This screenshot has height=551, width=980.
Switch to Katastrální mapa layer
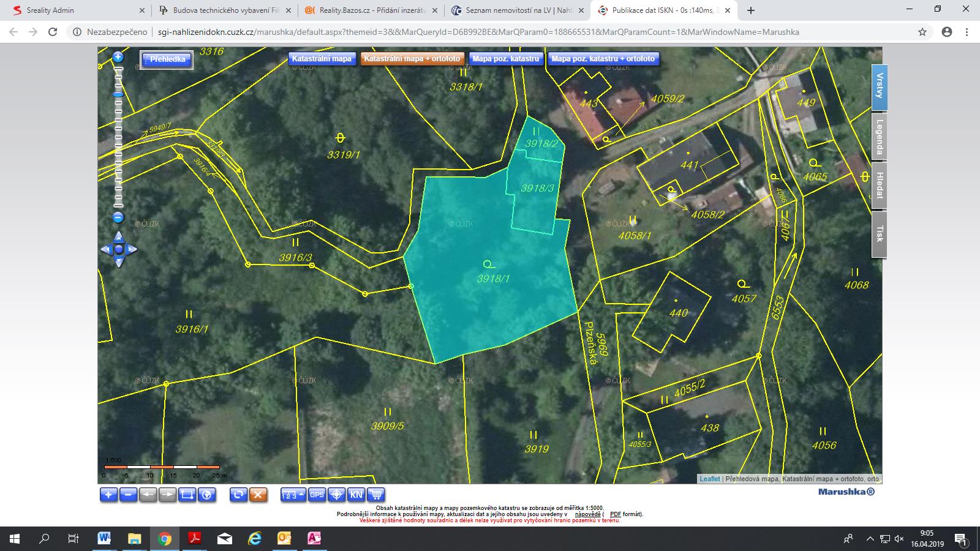(x=322, y=59)
